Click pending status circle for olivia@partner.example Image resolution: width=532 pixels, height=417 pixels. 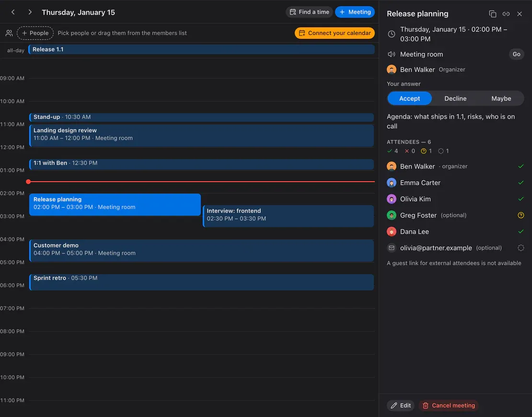click(x=521, y=248)
